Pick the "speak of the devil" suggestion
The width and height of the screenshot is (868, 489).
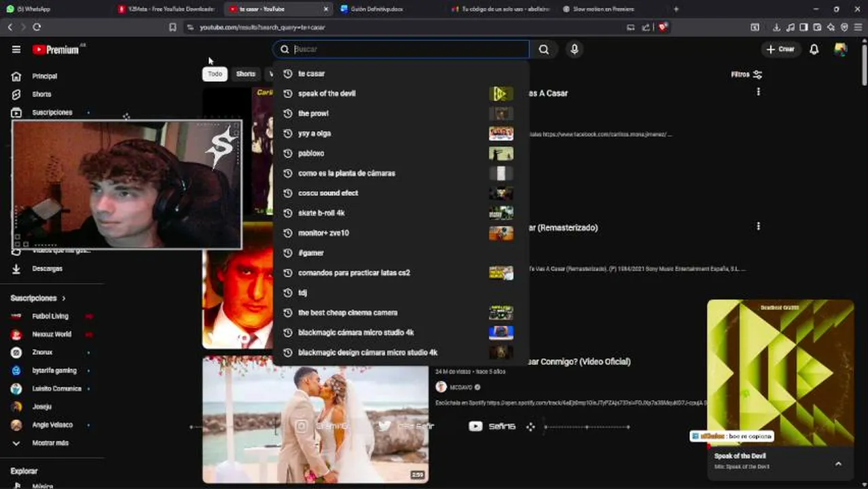(401, 94)
